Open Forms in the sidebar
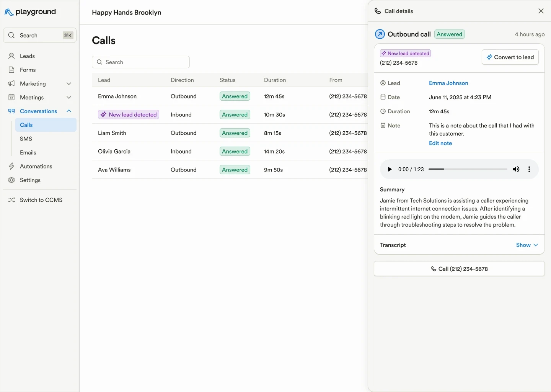The image size is (551, 392). 40,70
